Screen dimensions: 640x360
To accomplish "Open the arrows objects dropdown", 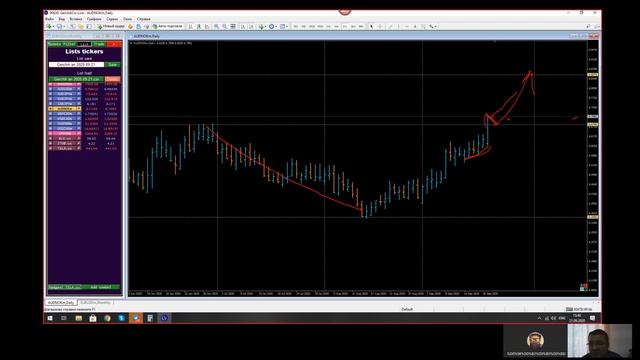I will tap(433, 27).
